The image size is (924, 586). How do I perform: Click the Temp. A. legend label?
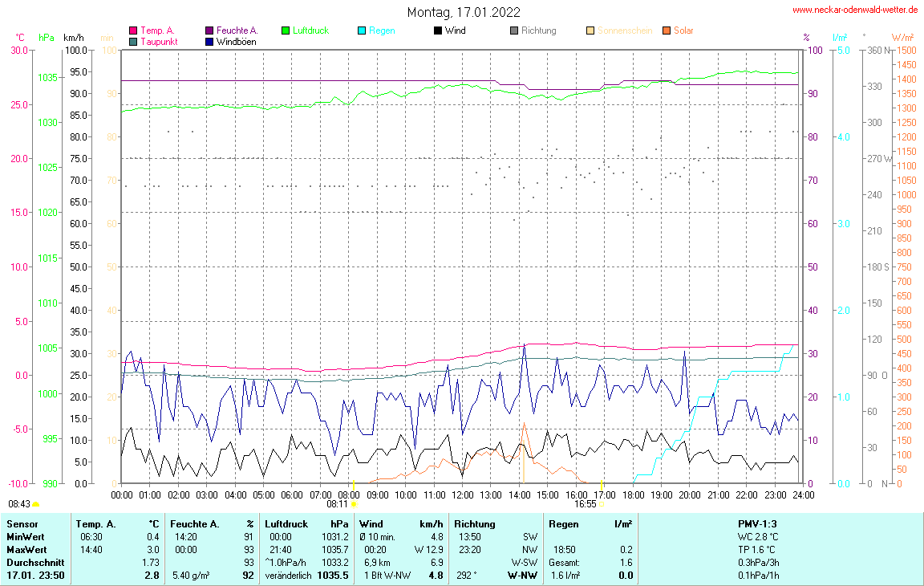157,31
